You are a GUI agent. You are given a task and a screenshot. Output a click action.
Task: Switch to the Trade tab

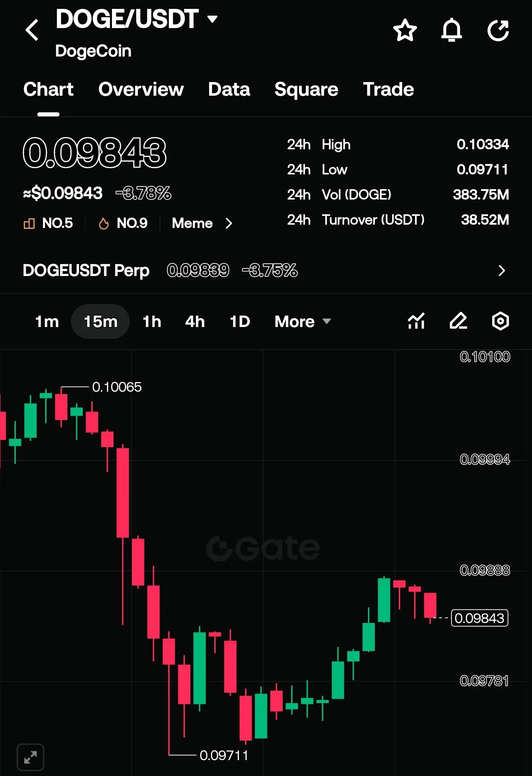pos(388,89)
